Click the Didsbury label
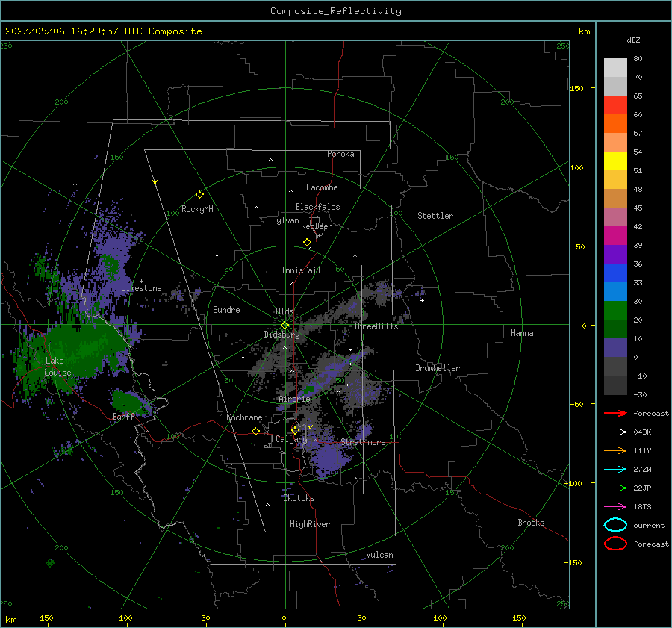The height and width of the screenshot is (628, 672). pos(281,335)
